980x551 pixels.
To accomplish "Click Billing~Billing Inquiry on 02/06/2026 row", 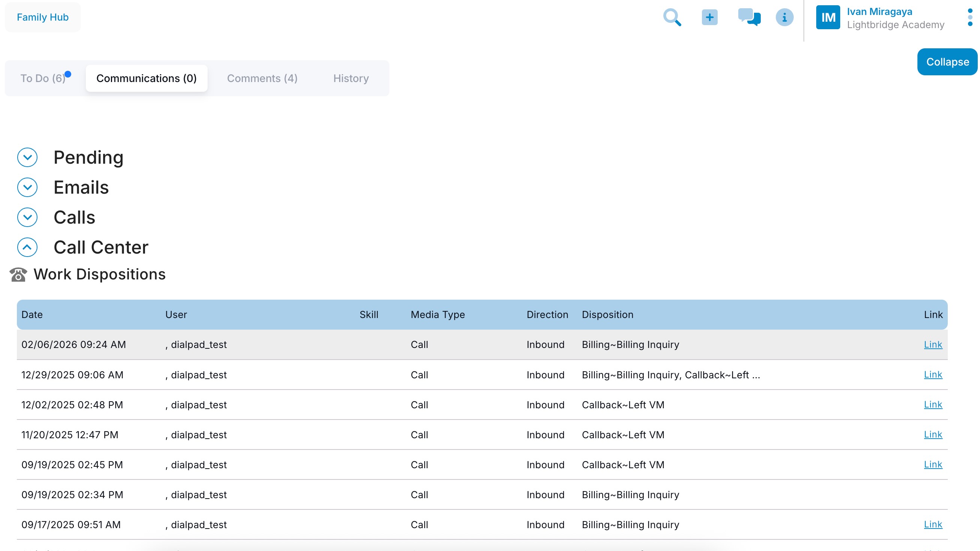I will click(x=630, y=345).
